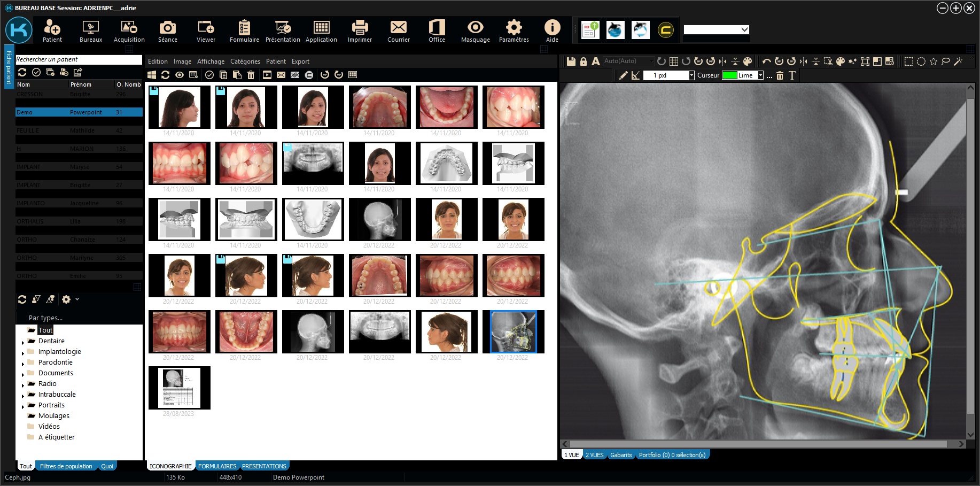This screenshot has width=980, height=486.
Task: Select the pencil drawing tool
Action: (623, 75)
